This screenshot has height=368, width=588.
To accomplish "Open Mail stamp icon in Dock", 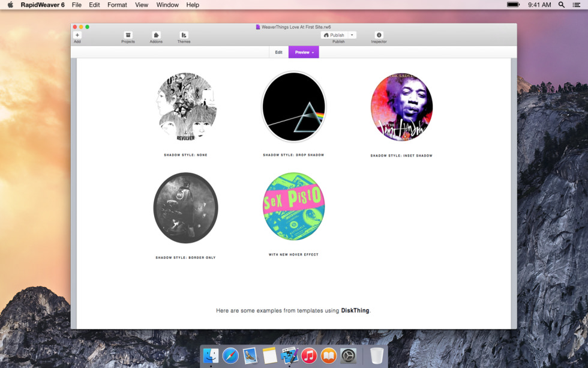I will point(250,355).
